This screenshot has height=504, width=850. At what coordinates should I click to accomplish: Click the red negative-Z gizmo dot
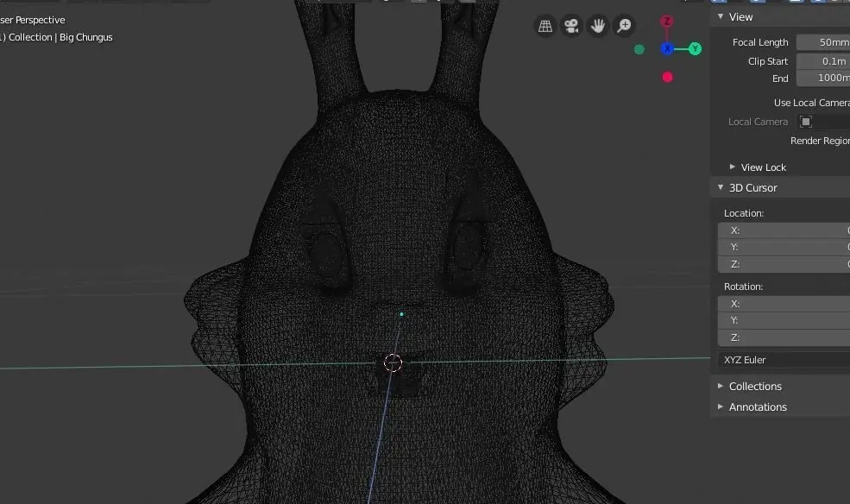click(667, 77)
